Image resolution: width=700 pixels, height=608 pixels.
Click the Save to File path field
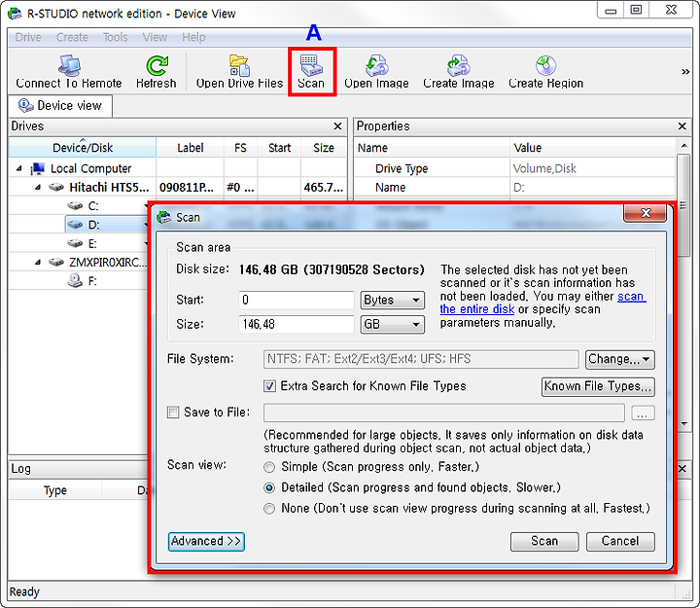click(443, 412)
